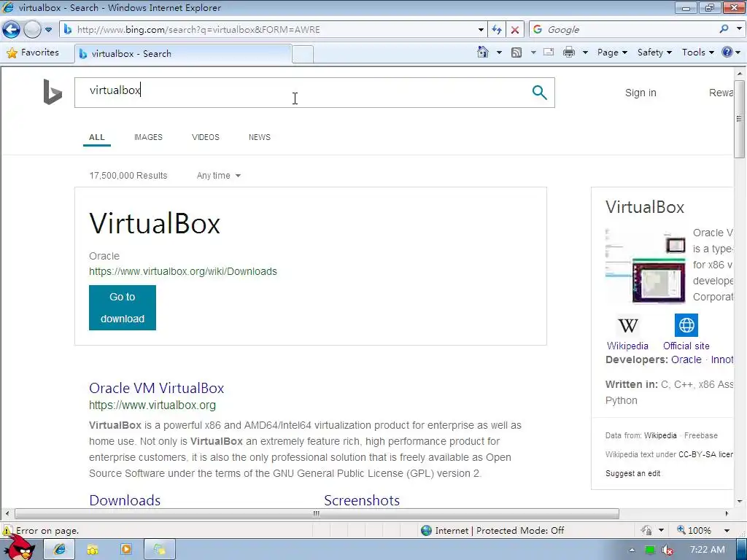This screenshot has width=747, height=560.
Task: Click the RSS feeds icon
Action: [516, 52]
